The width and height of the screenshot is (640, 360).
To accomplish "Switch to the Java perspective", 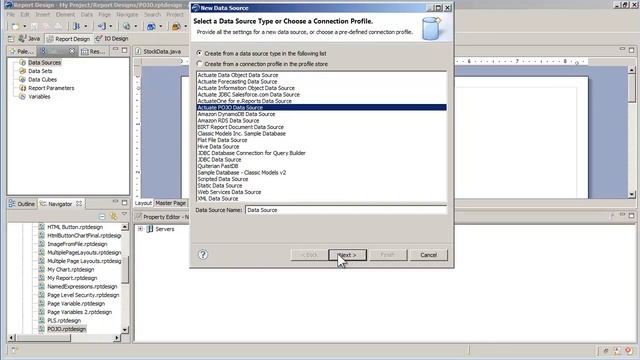I will point(29,39).
